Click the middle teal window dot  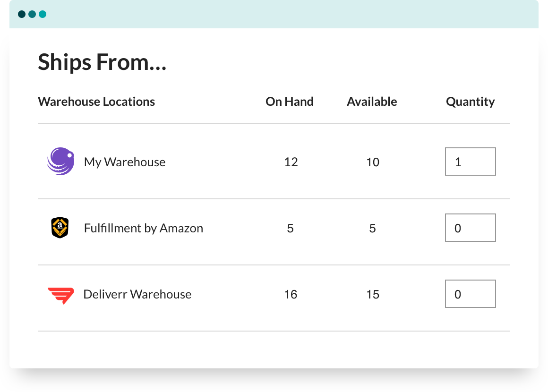[32, 14]
